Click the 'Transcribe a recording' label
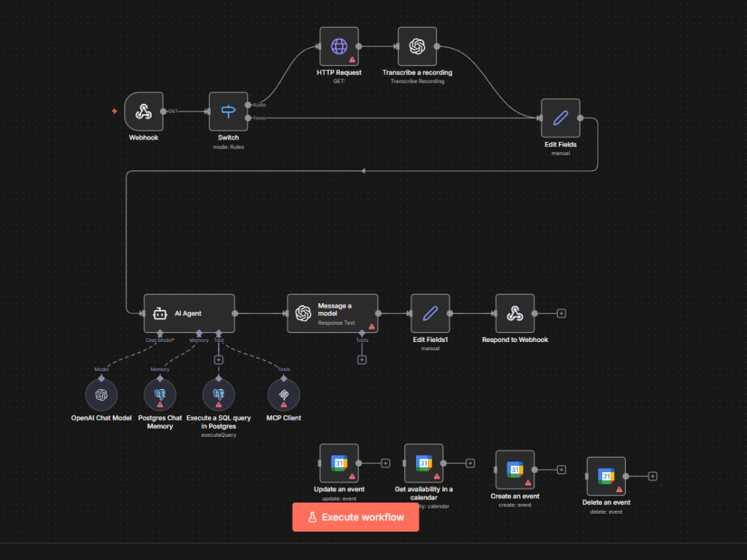This screenshot has height=560, width=747. tap(417, 72)
